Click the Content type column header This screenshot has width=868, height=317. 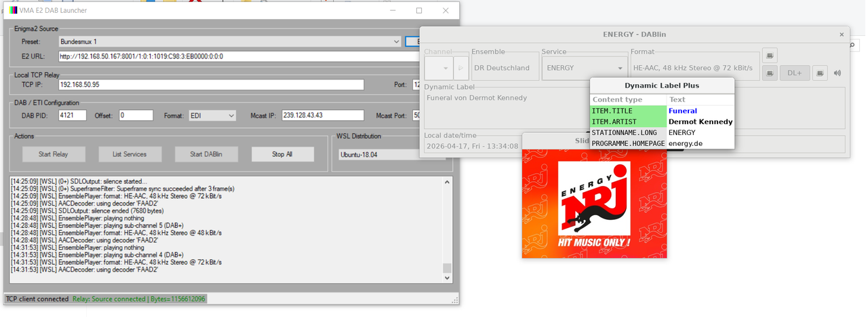point(629,100)
